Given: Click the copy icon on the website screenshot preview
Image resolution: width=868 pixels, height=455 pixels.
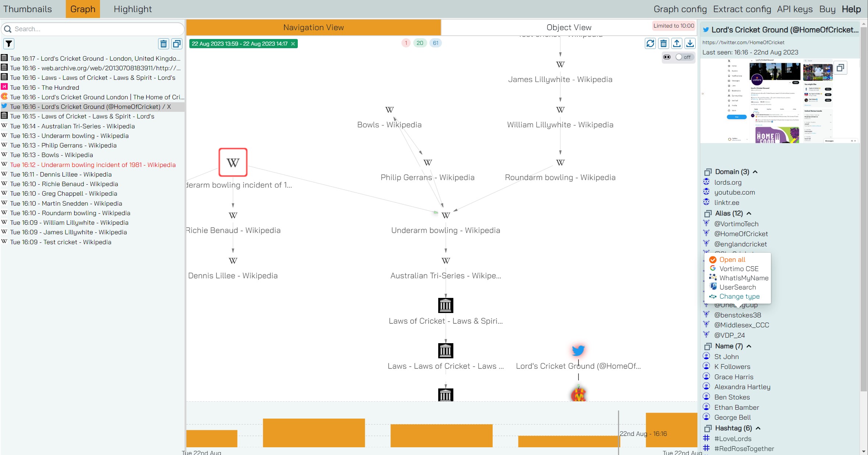Looking at the screenshot, I should coord(841,67).
